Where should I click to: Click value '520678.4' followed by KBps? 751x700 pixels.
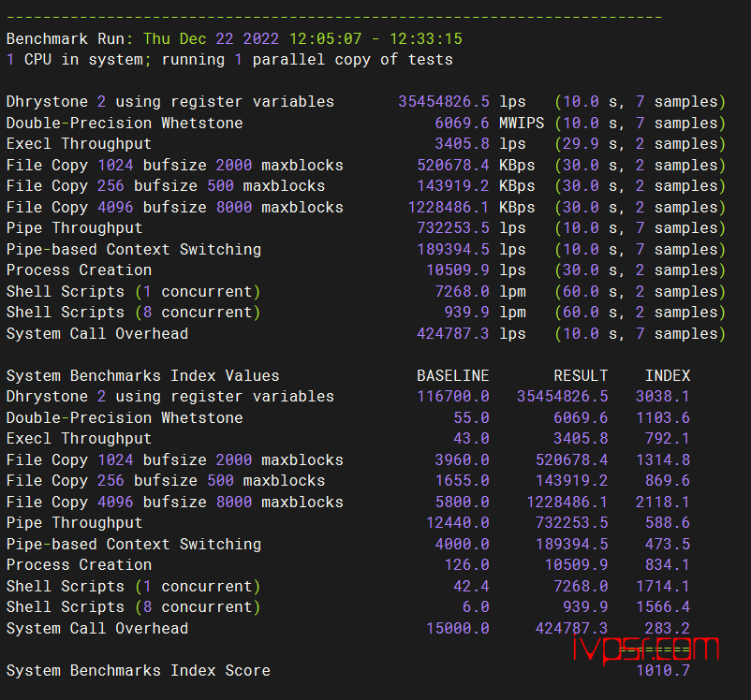click(x=453, y=166)
